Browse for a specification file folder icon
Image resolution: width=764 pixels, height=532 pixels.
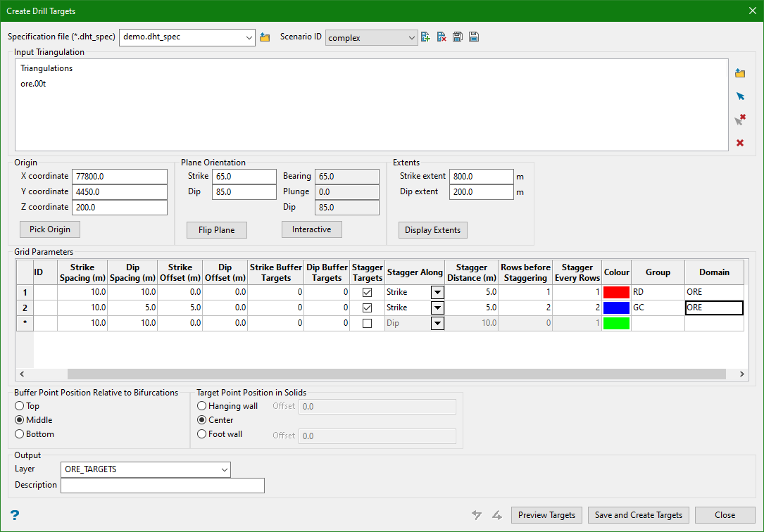(x=265, y=37)
